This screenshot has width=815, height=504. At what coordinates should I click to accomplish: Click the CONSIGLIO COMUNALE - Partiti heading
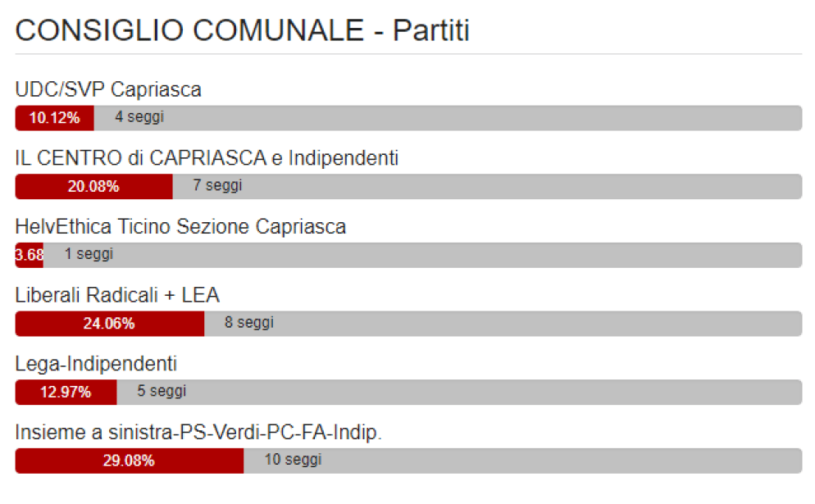(242, 30)
